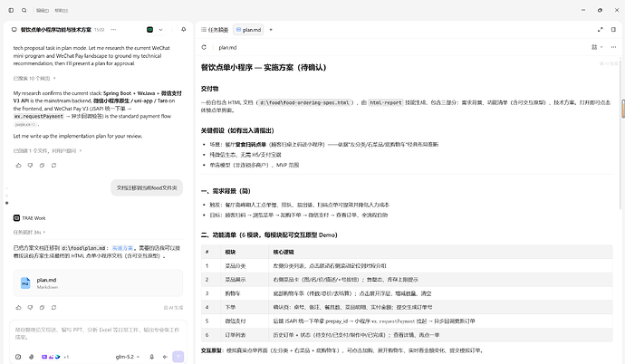625x364 pixels.
Task: Focus the chat message input field
Action: point(98,333)
